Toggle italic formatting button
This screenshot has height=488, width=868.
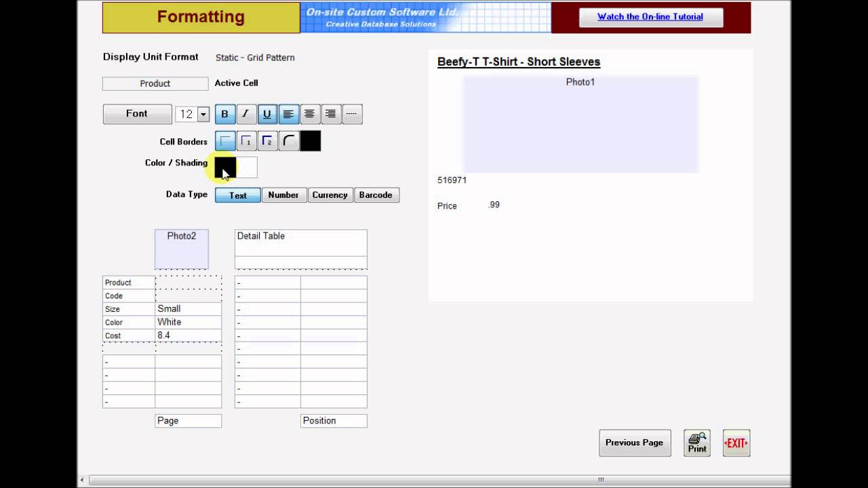tap(246, 114)
